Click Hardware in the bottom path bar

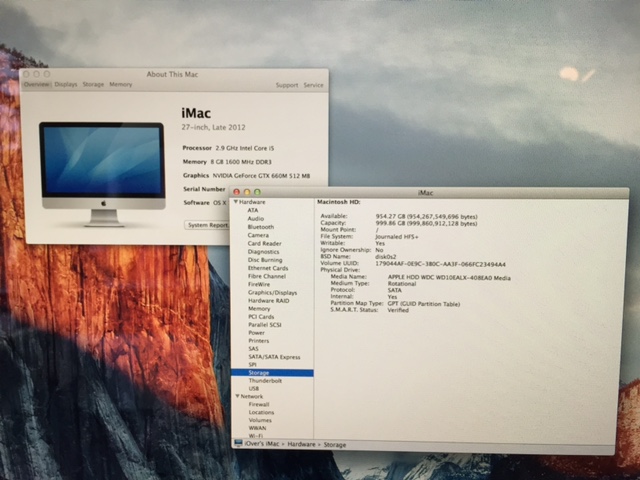tap(301, 444)
